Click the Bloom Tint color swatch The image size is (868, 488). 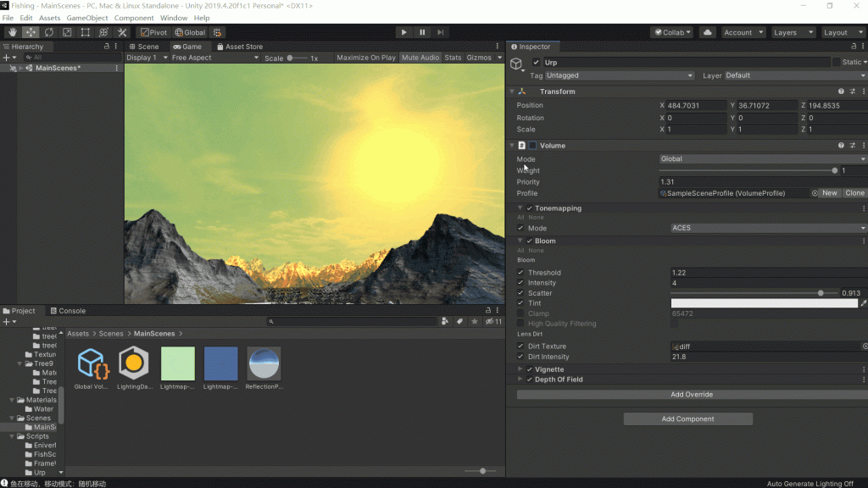(x=764, y=303)
